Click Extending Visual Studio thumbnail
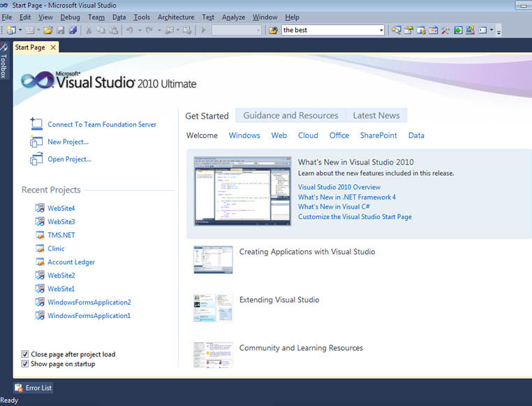 pyautogui.click(x=213, y=308)
